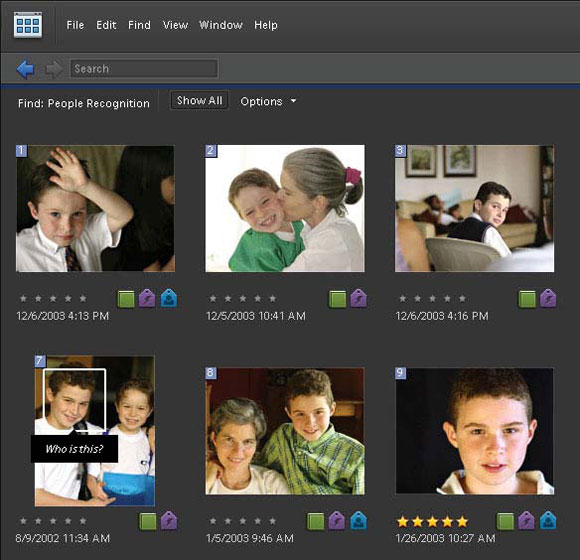
Task: Open the Find menu
Action: pyautogui.click(x=139, y=25)
